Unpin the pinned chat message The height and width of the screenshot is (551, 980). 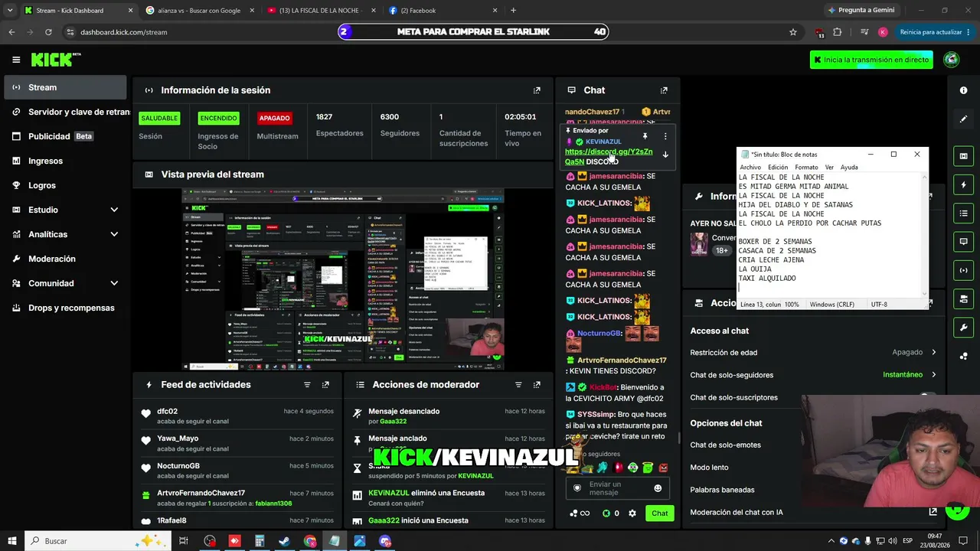[645, 136]
